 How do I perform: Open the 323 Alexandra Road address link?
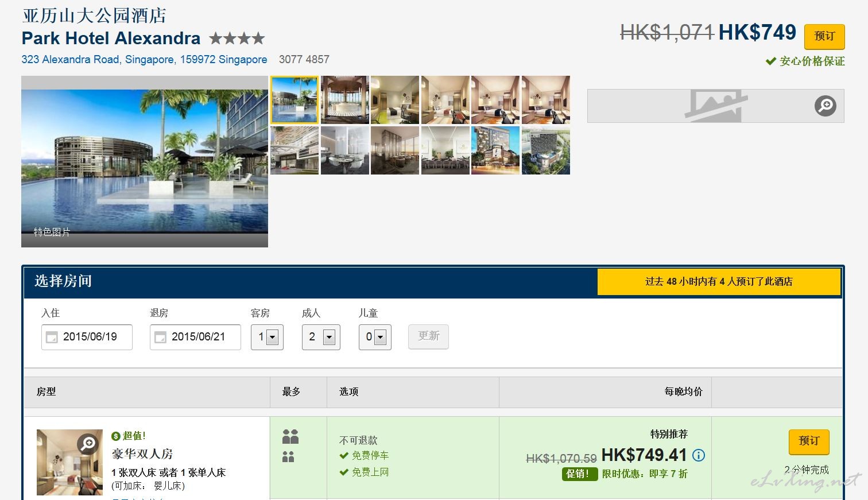pyautogui.click(x=144, y=59)
